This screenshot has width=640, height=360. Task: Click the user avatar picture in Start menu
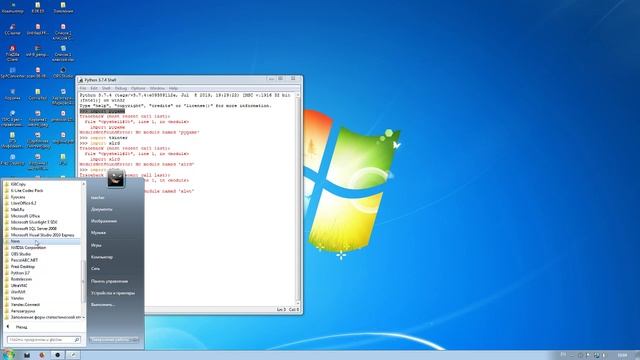point(116,179)
